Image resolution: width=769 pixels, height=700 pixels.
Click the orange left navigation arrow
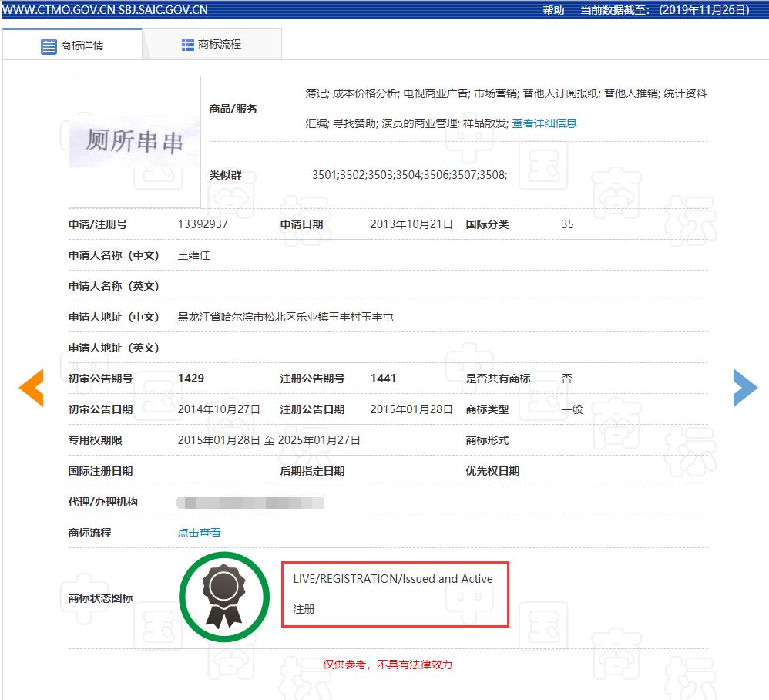click(30, 388)
